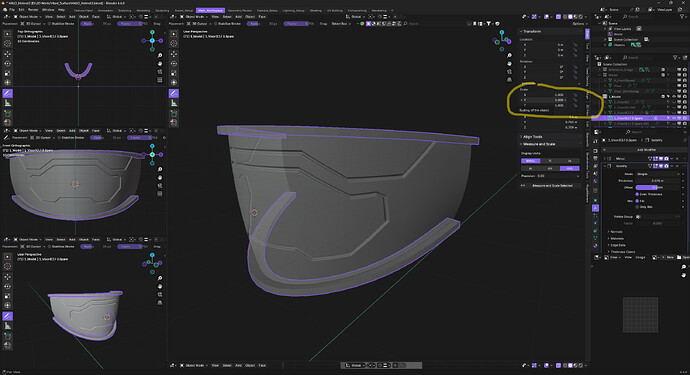Select the Move tool in top-left orthographic viewport

7,54
